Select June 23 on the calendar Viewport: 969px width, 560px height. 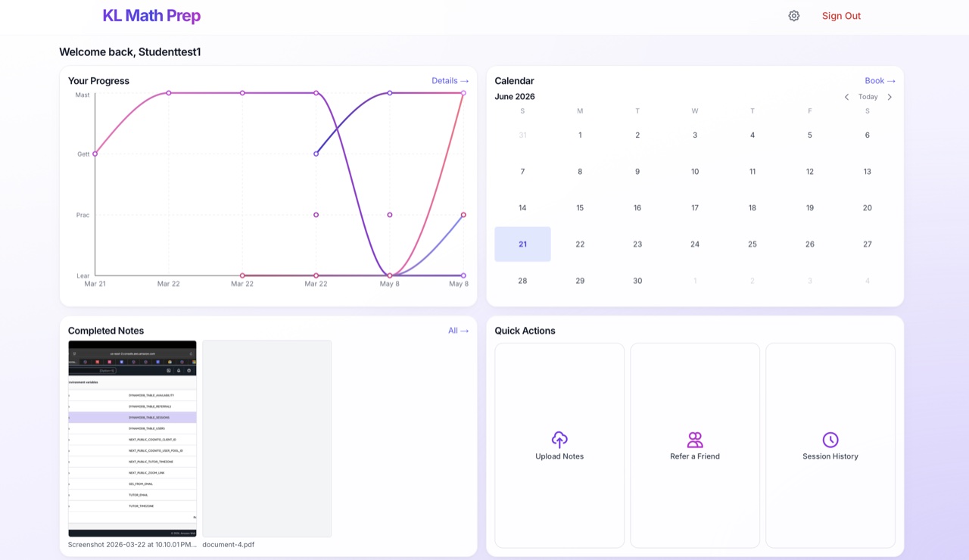(x=637, y=244)
